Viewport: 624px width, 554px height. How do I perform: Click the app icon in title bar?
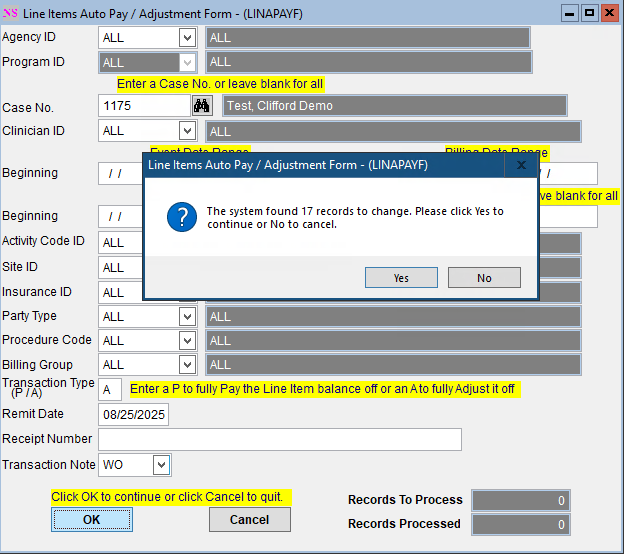click(x=10, y=13)
